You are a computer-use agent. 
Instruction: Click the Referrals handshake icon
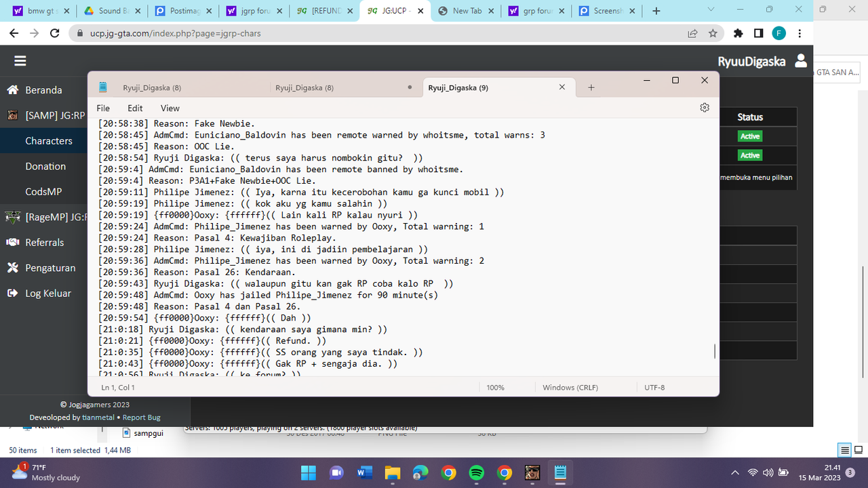[12, 243]
